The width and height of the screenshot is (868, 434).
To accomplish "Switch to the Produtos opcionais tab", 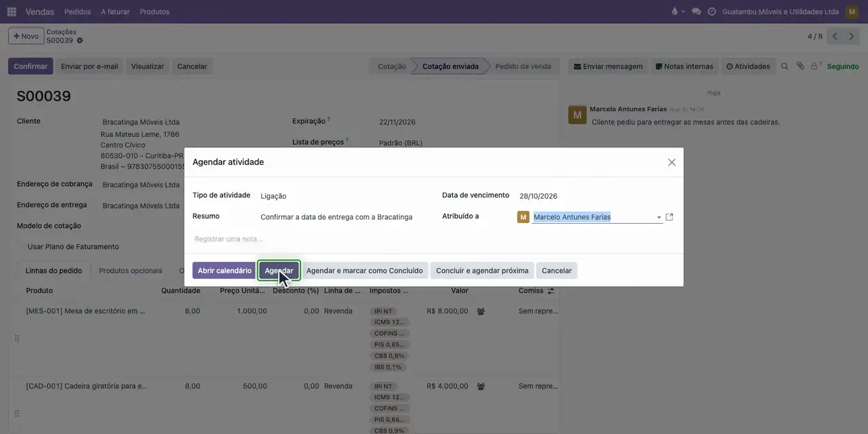I will [x=130, y=271].
